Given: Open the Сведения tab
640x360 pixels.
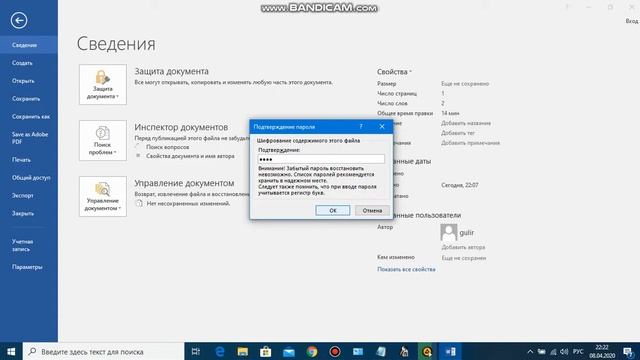Looking at the screenshot, I should [29, 45].
